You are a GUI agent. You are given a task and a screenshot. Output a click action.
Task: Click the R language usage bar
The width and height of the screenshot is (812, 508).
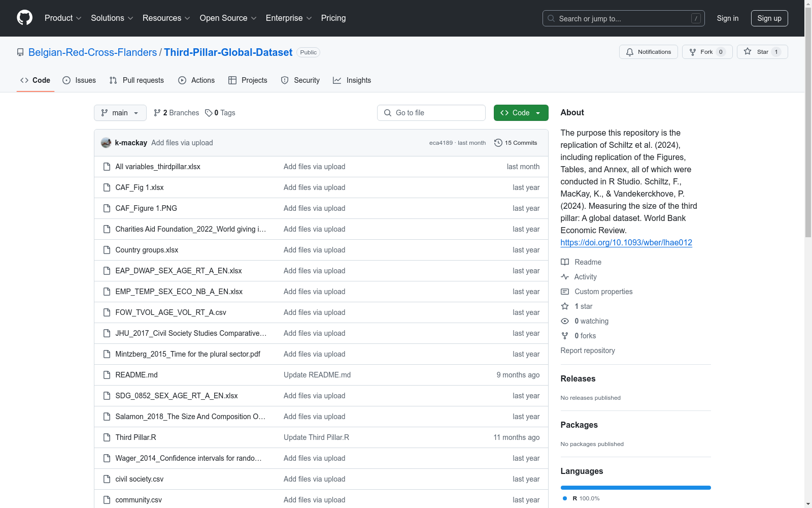tap(635, 488)
